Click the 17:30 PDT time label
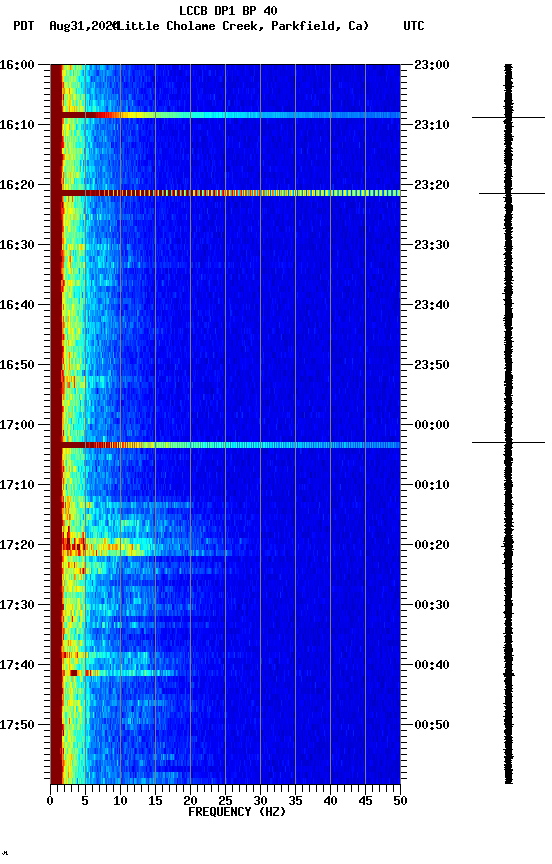The image size is (552, 864). click(x=17, y=605)
